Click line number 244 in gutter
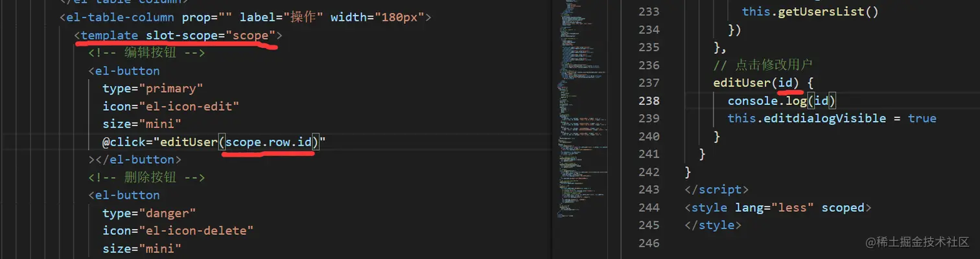This screenshot has width=980, height=259. tap(649, 208)
